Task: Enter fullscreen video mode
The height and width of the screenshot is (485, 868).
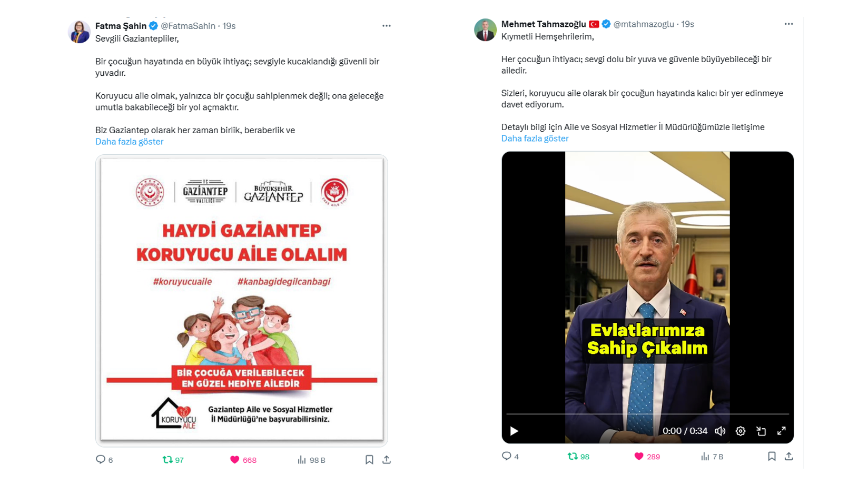Action: [x=782, y=431]
